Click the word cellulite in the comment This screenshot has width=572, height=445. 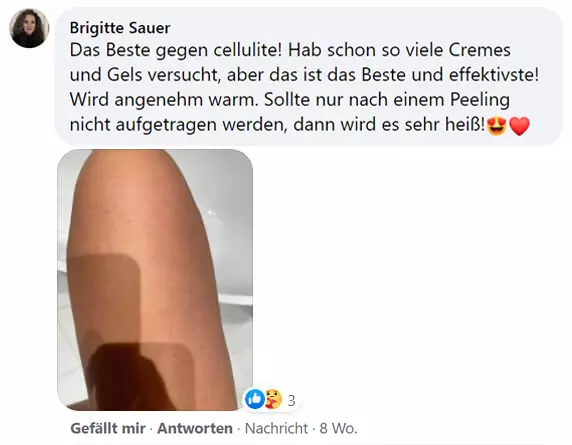pyautogui.click(x=247, y=50)
